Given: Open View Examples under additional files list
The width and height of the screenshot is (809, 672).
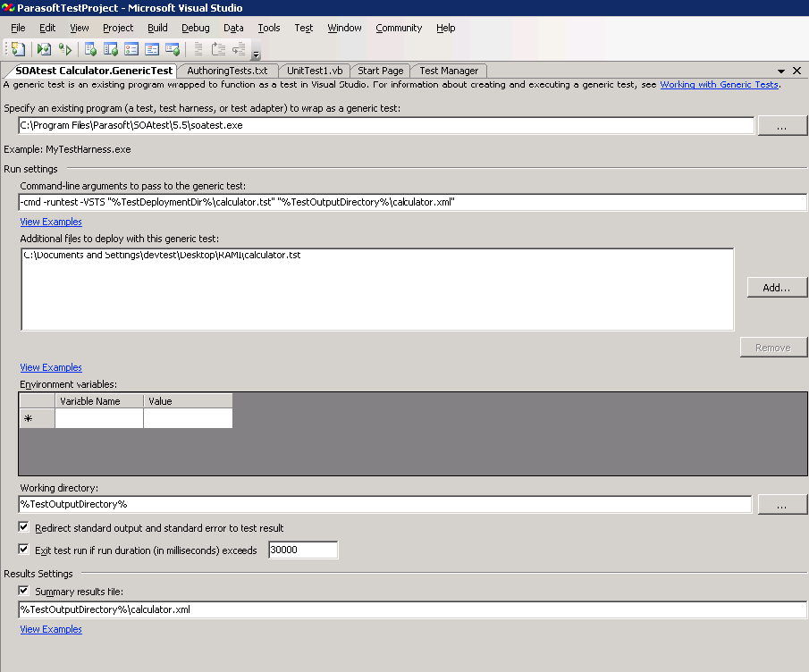Looking at the screenshot, I should tap(51, 367).
